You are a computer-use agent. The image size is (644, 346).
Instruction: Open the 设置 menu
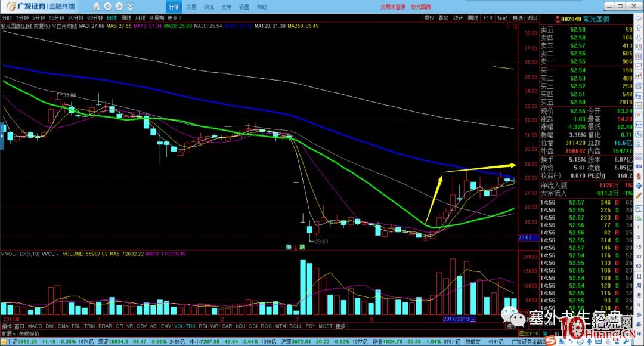244,7
